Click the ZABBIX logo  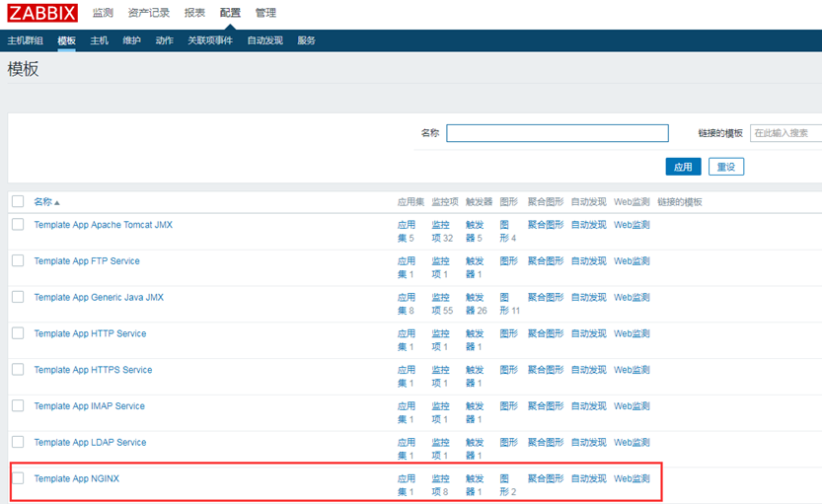coord(42,13)
